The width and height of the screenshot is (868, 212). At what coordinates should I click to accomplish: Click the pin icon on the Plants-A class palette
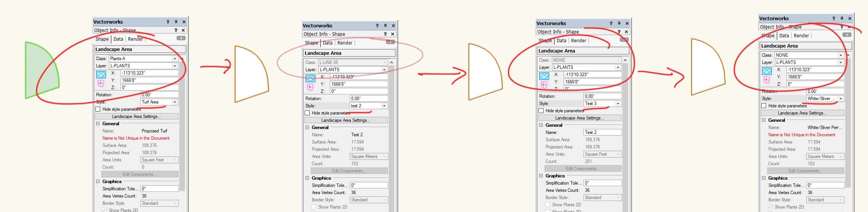[x=176, y=22]
